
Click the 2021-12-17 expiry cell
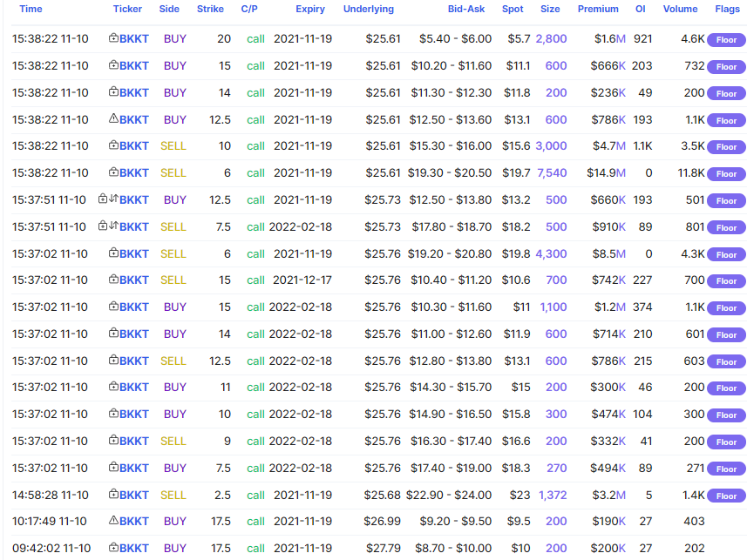[302, 280]
